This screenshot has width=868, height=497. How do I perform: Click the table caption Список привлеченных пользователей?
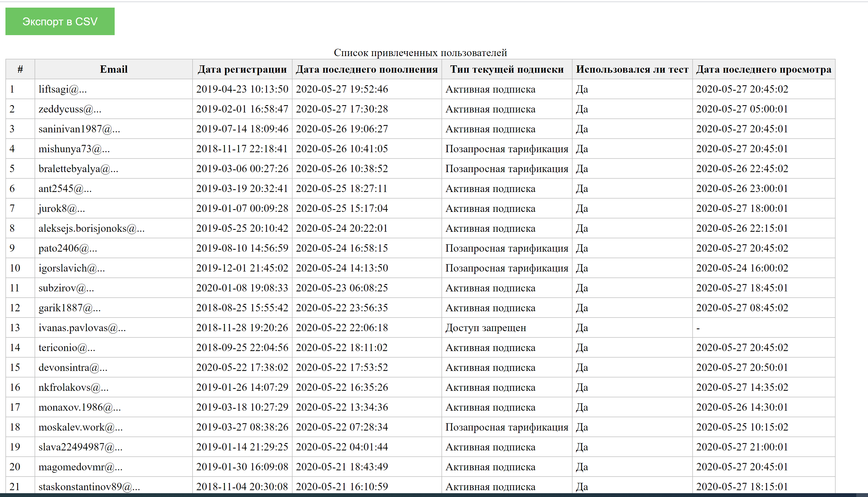[x=420, y=53]
